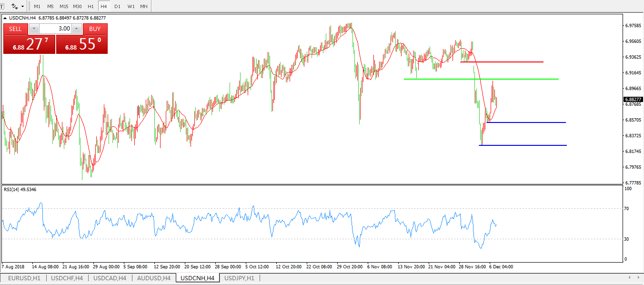This screenshot has width=644, height=285.
Task: Open the arrows tool dropdown arrow
Action: click(x=22, y=7)
